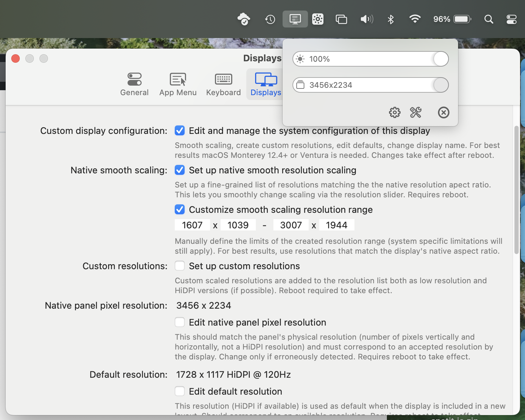Click the brightness sun icon in popup

pos(300,59)
